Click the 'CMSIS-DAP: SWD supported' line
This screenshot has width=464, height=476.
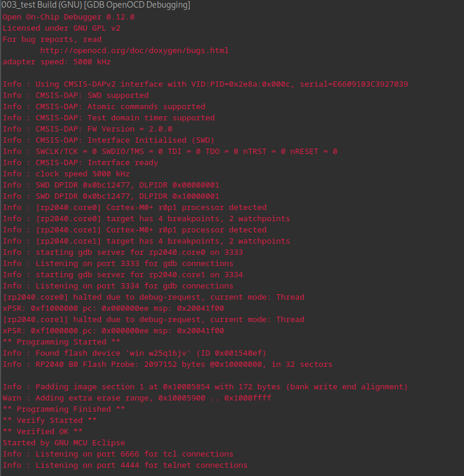76,96
